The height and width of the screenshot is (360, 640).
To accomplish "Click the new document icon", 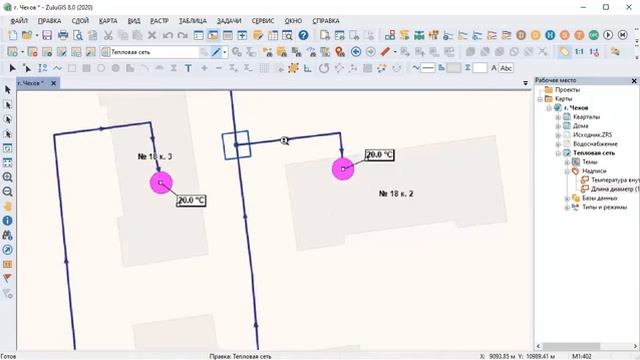I will [13, 35].
